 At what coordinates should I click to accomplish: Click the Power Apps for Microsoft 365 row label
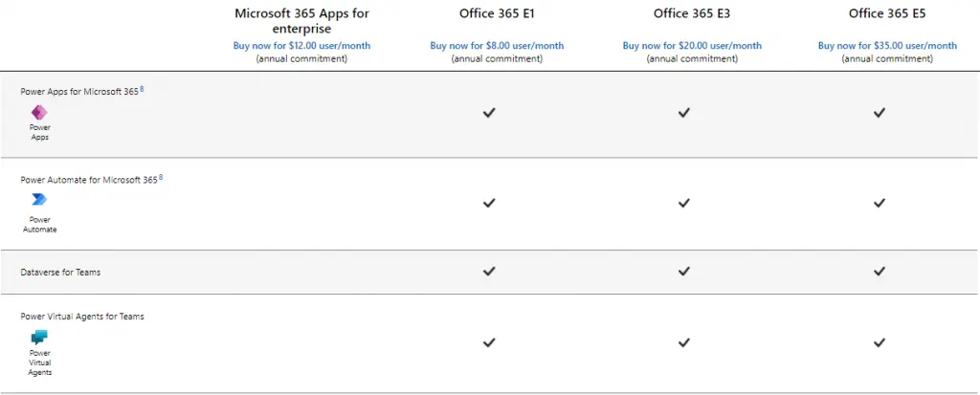(x=79, y=91)
